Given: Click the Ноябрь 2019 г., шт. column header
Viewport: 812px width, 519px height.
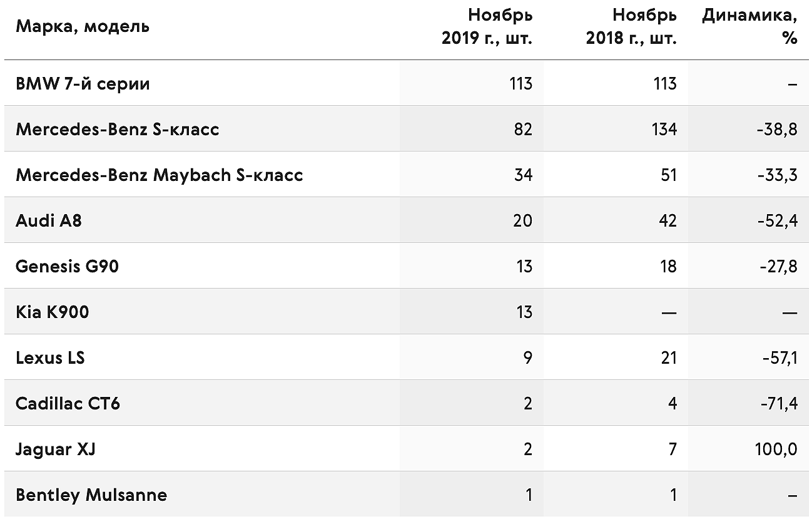Looking at the screenshot, I should click(x=487, y=26).
